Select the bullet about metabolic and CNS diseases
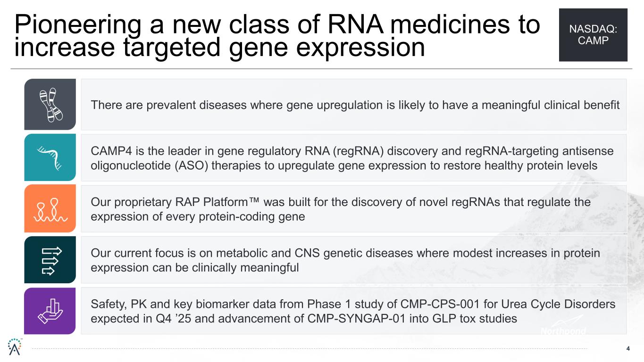 345,260
